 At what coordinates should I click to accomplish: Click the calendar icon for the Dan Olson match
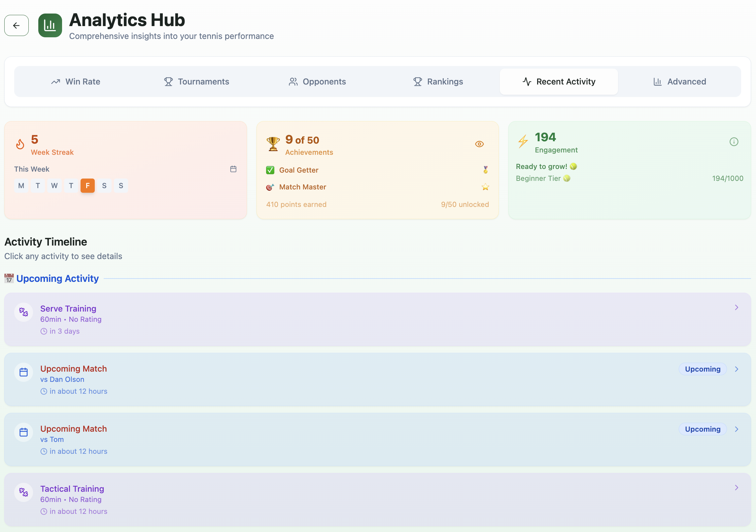click(x=24, y=372)
